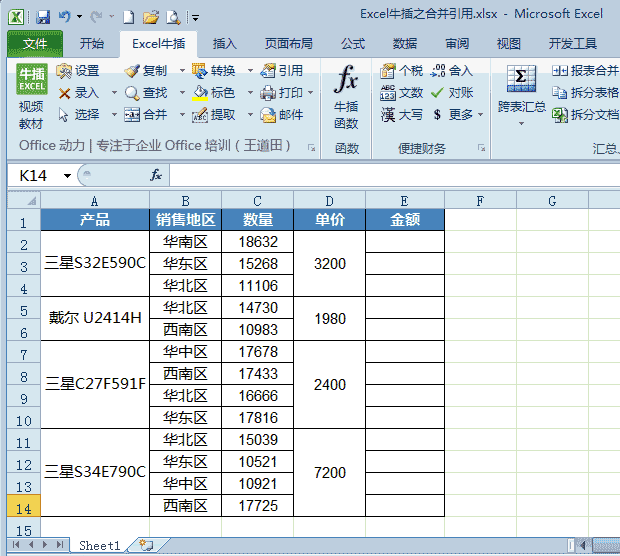Click the 跨表汇总 sigma icon
Image resolution: width=620 pixels, height=556 pixels.
[522, 79]
